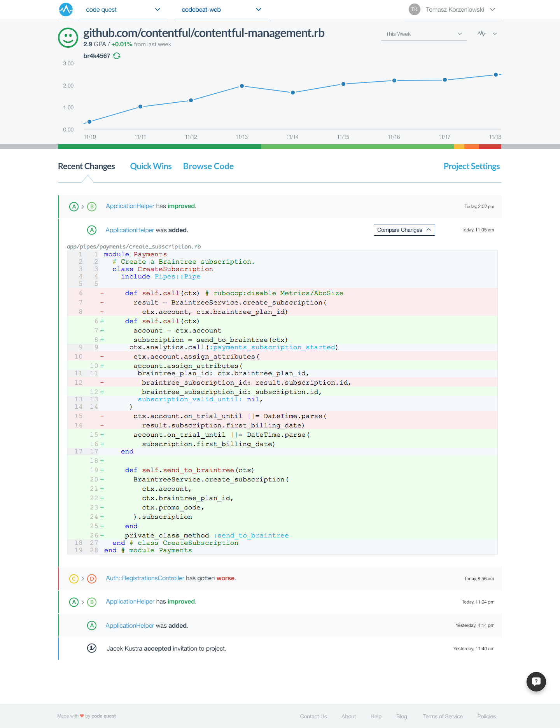Screen dimensions: 560x728
Task: Open Contact Us footer link
Action: coord(313,716)
